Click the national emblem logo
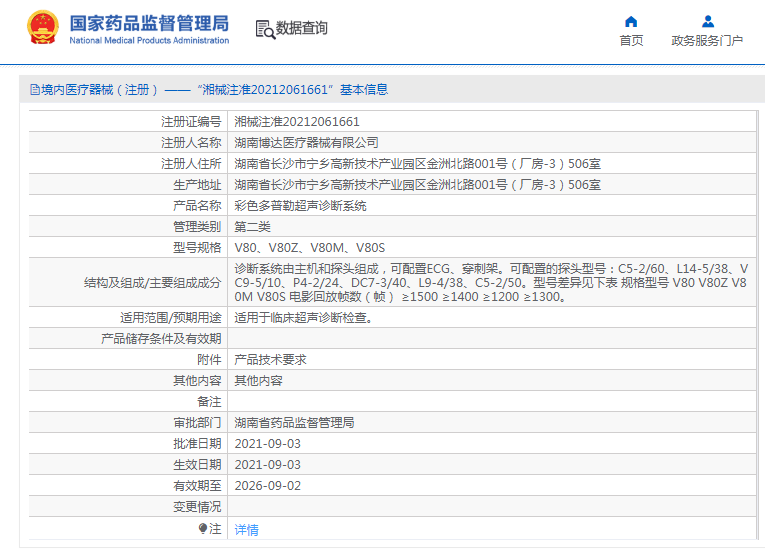The image size is (765, 554). pyautogui.click(x=42, y=28)
